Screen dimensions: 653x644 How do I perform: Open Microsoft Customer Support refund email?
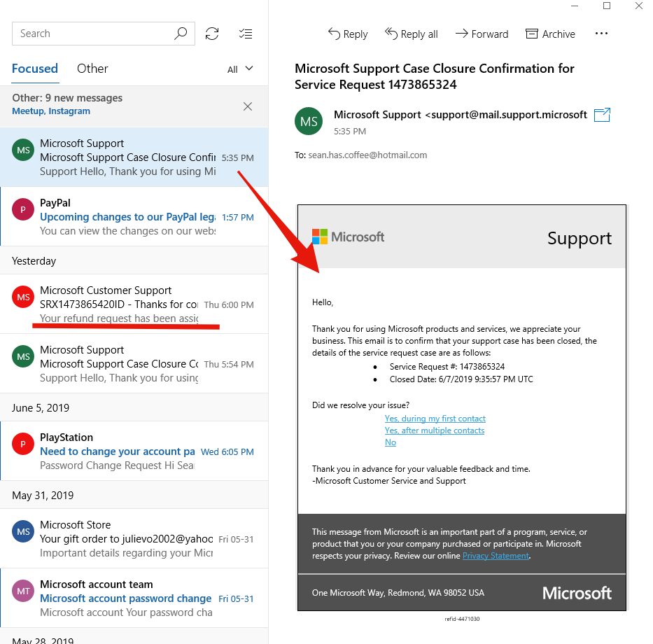coord(134,304)
